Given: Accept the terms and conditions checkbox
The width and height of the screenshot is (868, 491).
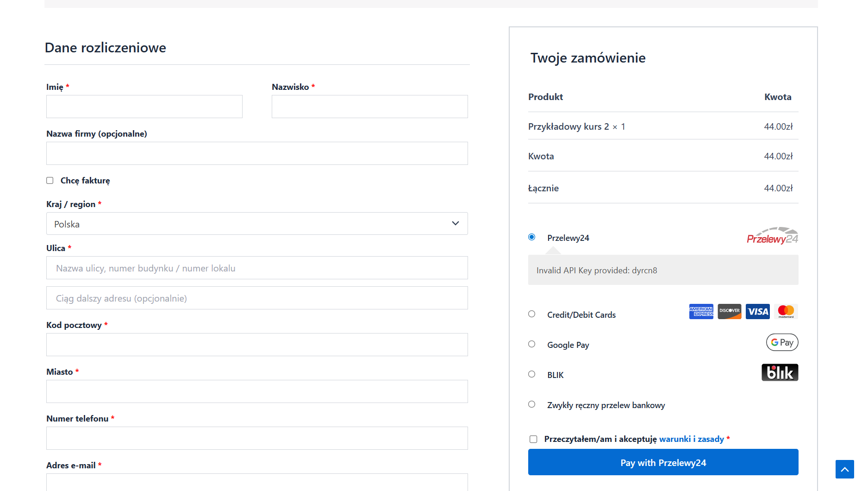Looking at the screenshot, I should [533, 439].
